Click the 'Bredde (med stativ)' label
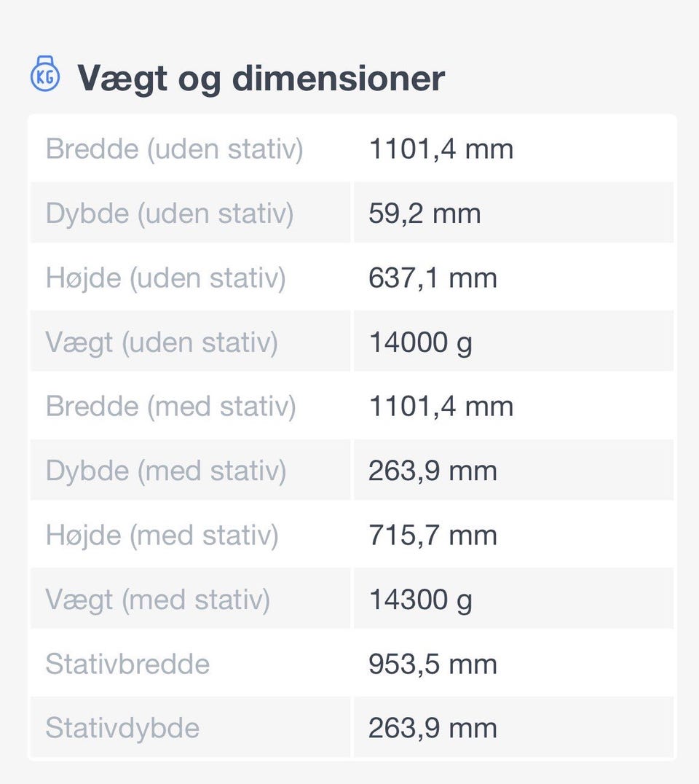 (170, 406)
